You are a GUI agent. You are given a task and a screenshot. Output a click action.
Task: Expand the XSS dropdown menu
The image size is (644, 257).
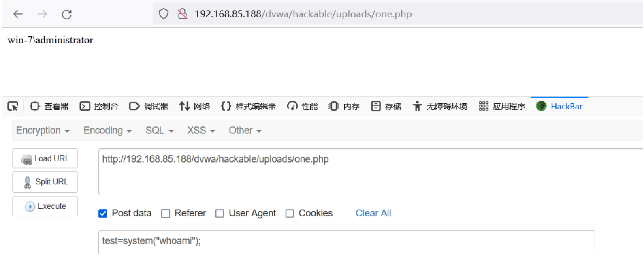point(201,131)
